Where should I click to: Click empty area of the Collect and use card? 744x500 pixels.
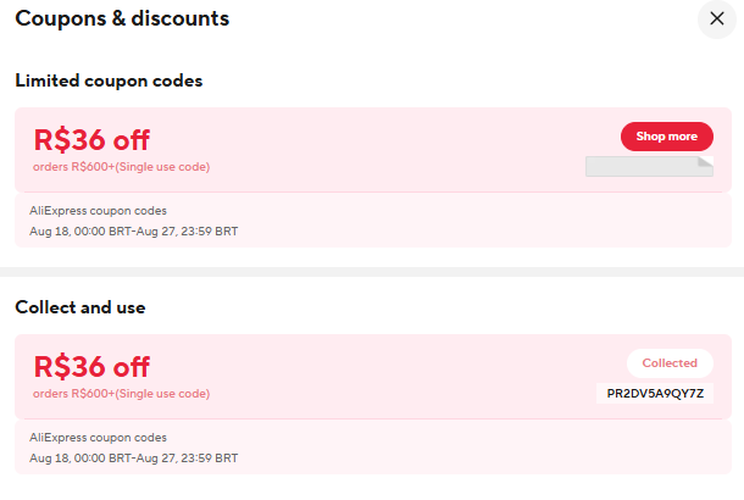(400, 377)
